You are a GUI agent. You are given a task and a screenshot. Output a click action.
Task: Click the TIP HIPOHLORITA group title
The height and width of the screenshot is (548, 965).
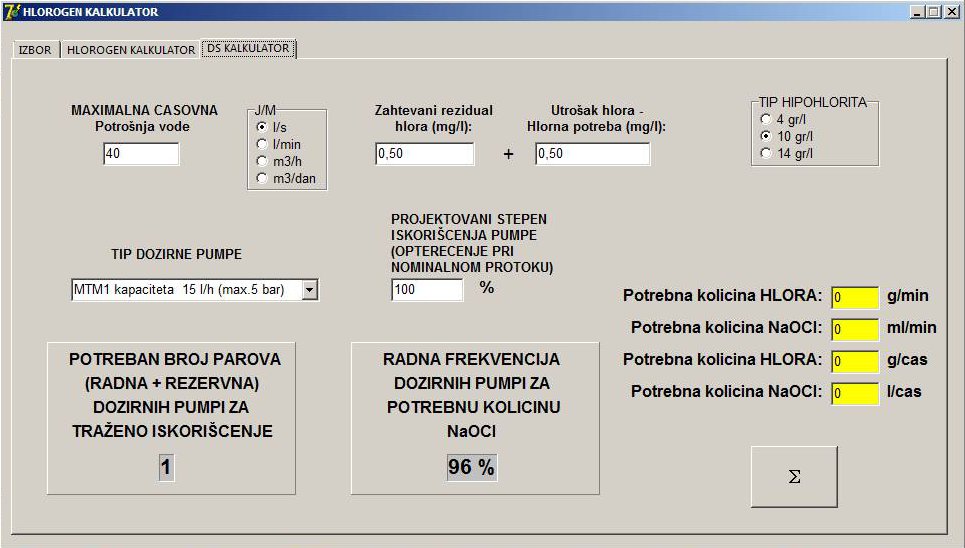812,102
